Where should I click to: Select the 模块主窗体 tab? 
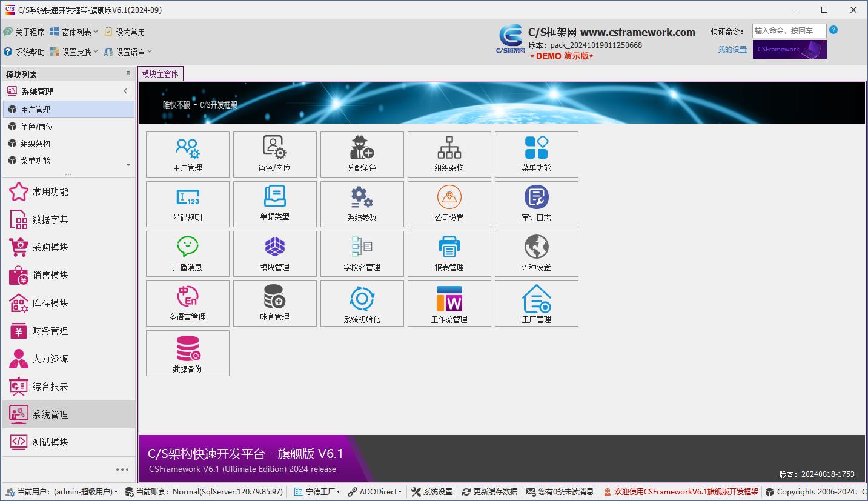[160, 74]
